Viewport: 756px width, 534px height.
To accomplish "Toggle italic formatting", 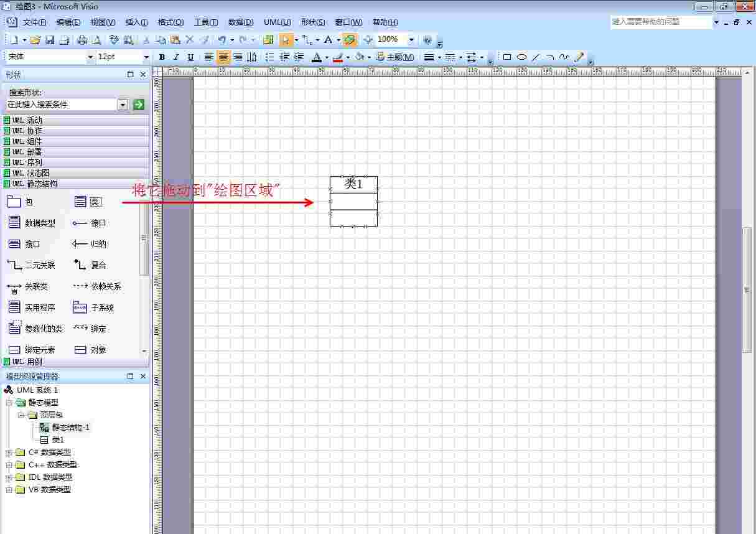I will point(176,57).
